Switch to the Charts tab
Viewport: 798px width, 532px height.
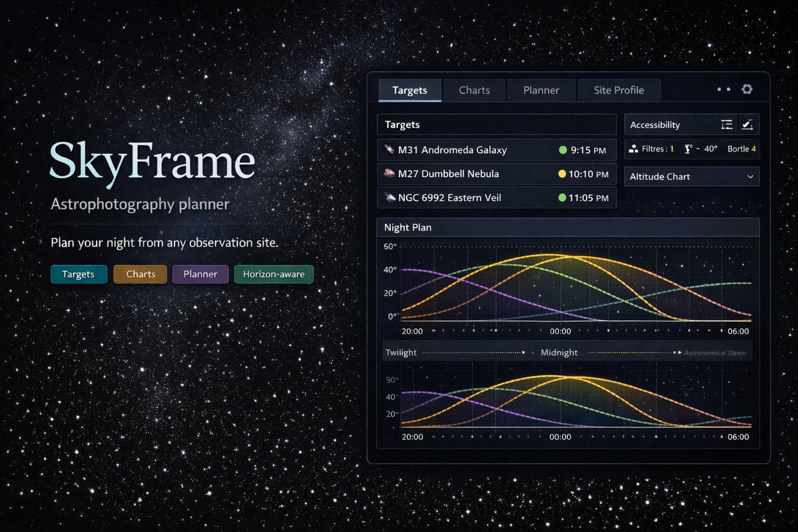pyautogui.click(x=474, y=90)
